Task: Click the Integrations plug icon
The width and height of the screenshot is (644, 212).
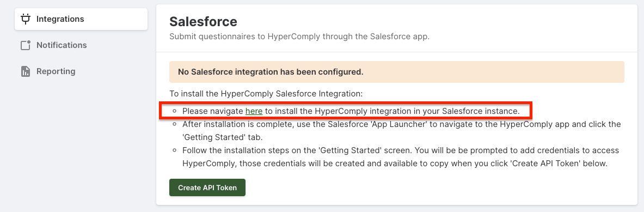Action: click(26, 19)
